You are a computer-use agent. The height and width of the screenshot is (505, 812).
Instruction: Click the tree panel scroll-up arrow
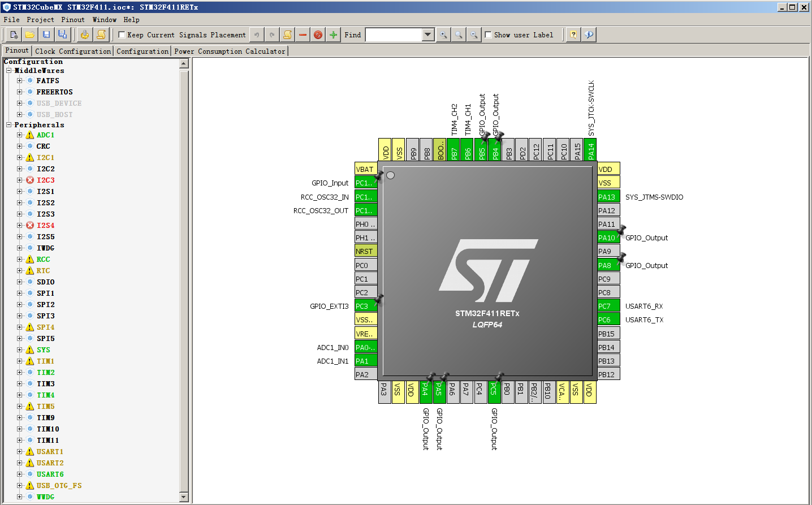184,63
